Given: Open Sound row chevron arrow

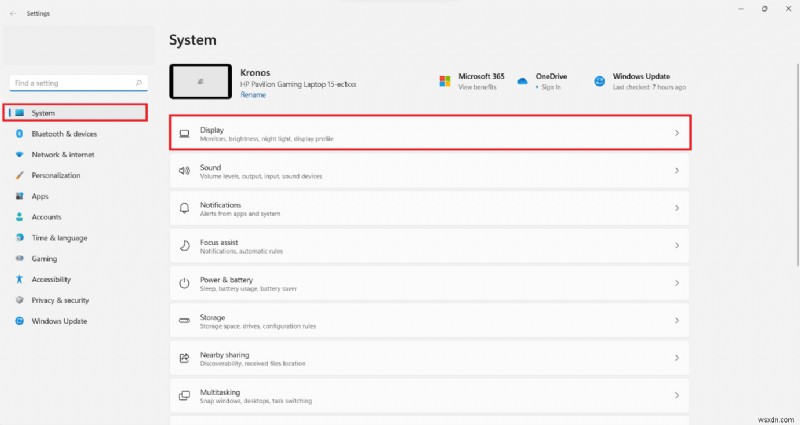Looking at the screenshot, I should pyautogui.click(x=677, y=170).
